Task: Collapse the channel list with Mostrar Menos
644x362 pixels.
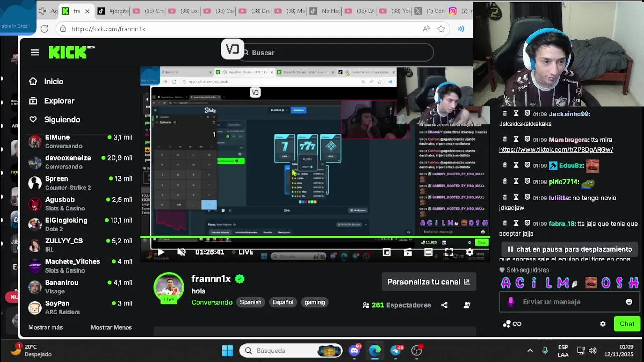Action: click(x=111, y=327)
